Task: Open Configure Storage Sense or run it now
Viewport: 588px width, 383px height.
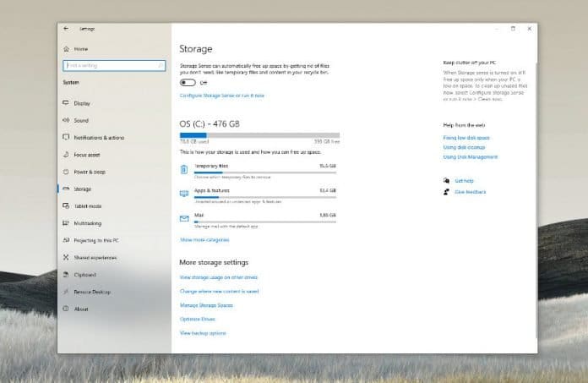Action: 222,96
